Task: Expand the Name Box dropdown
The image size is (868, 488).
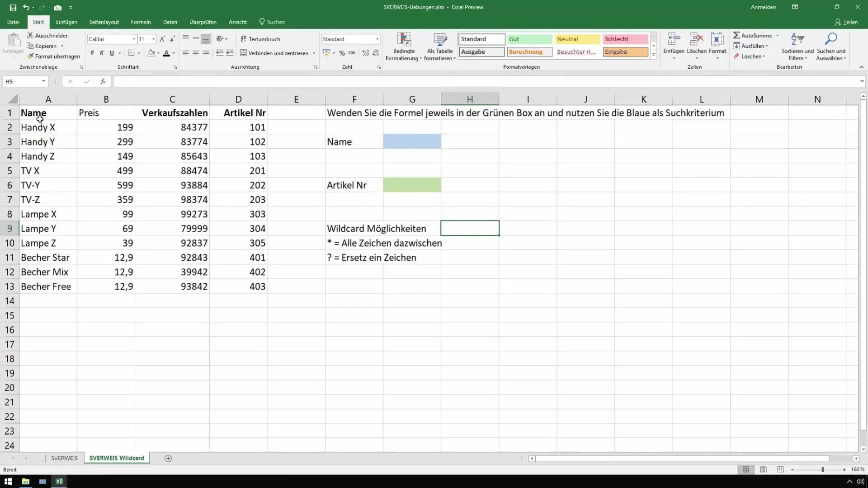Action: [x=43, y=81]
